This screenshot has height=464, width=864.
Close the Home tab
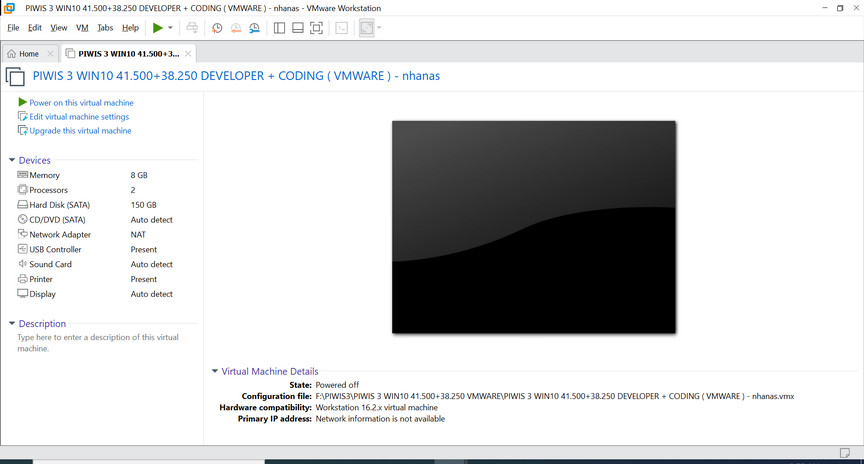50,53
